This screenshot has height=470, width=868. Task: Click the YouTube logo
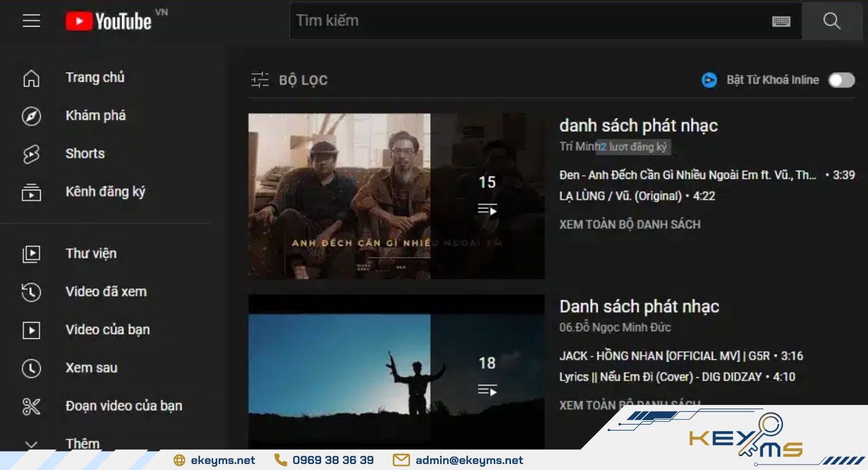108,21
